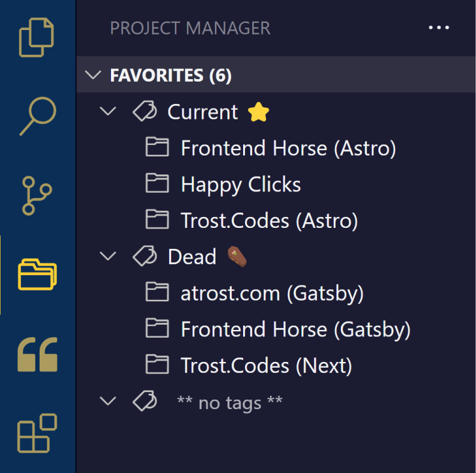Collapse the Dead tag group chevron
This screenshot has height=473, width=476.
(108, 256)
